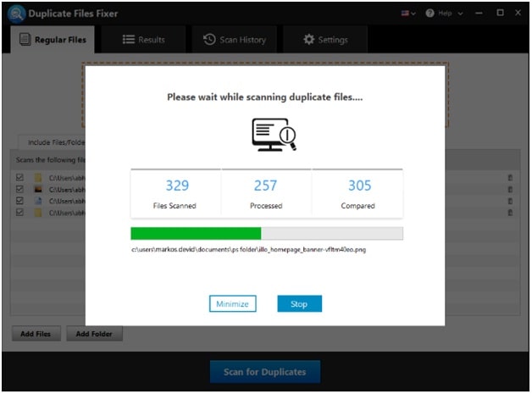This screenshot has width=532, height=394.
Task: Click the 257 Processed counter
Action: [266, 194]
